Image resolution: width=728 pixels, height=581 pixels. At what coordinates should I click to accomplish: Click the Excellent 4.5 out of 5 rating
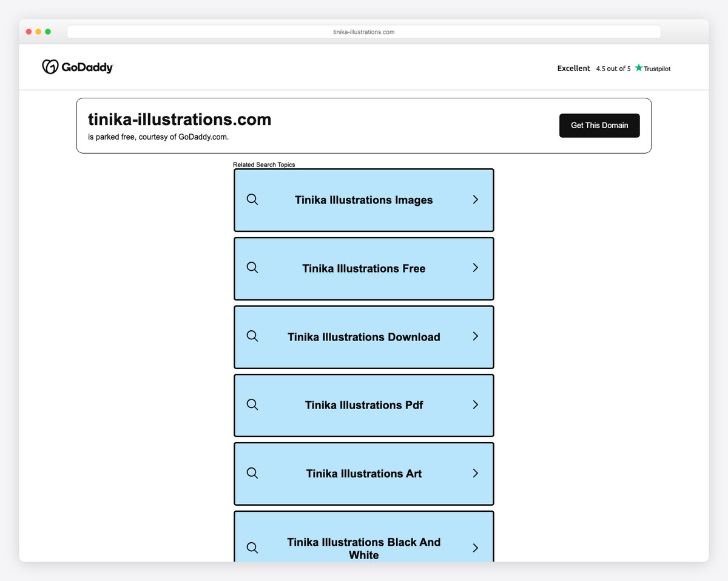point(591,69)
